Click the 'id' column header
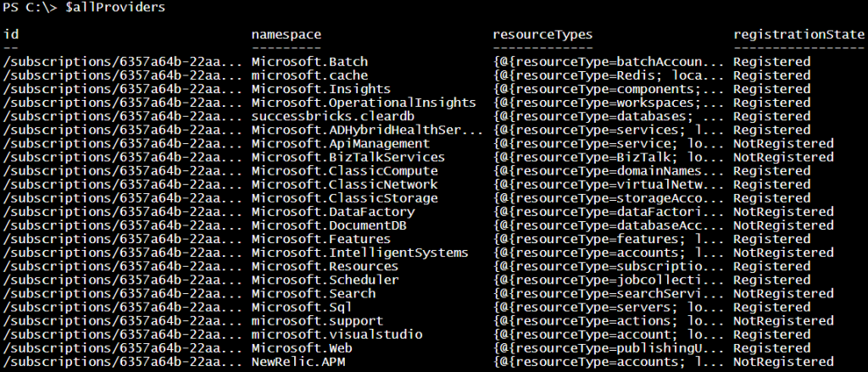The width and height of the screenshot is (868, 372). point(11,35)
